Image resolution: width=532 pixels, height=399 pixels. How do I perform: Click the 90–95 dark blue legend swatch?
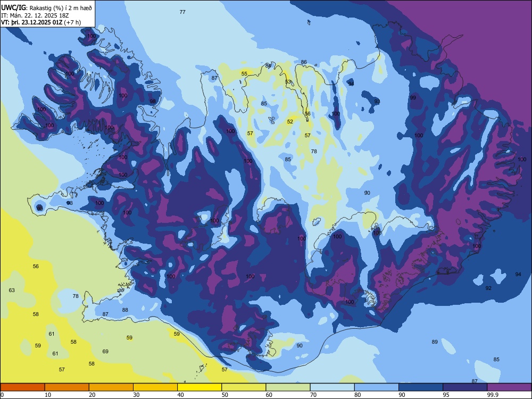click(421, 387)
